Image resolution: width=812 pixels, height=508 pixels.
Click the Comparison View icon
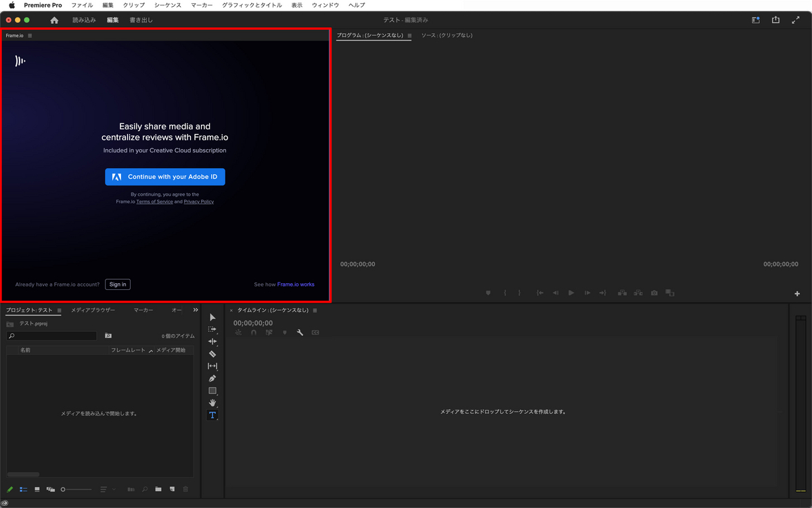[x=670, y=293]
